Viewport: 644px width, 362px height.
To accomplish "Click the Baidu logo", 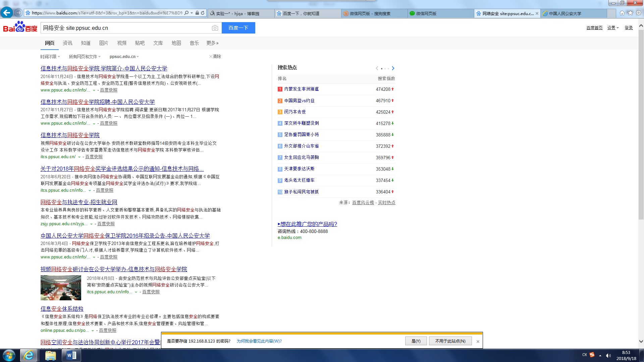I will click(x=20, y=27).
